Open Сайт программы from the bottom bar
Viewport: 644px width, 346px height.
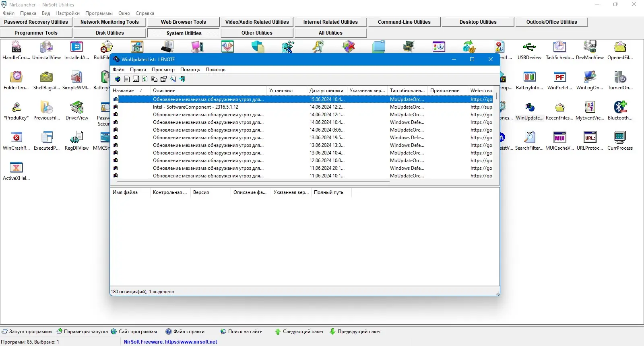134,332
